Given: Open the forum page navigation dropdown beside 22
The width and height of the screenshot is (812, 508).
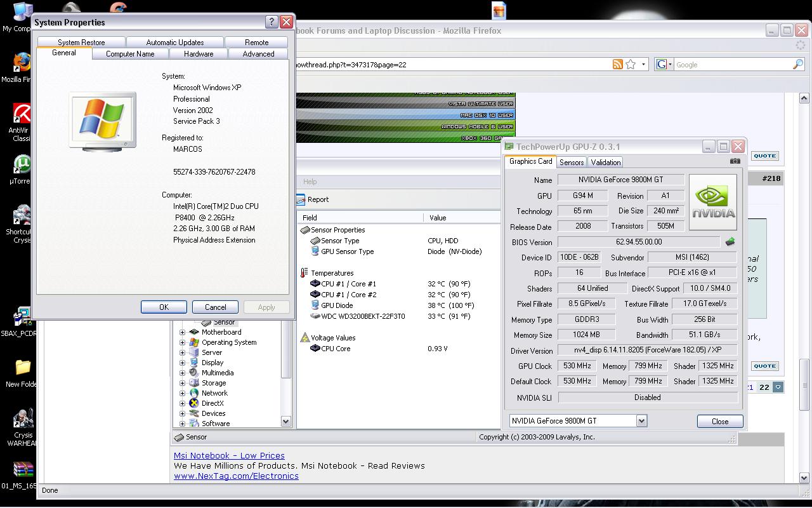Looking at the screenshot, I should (x=778, y=387).
